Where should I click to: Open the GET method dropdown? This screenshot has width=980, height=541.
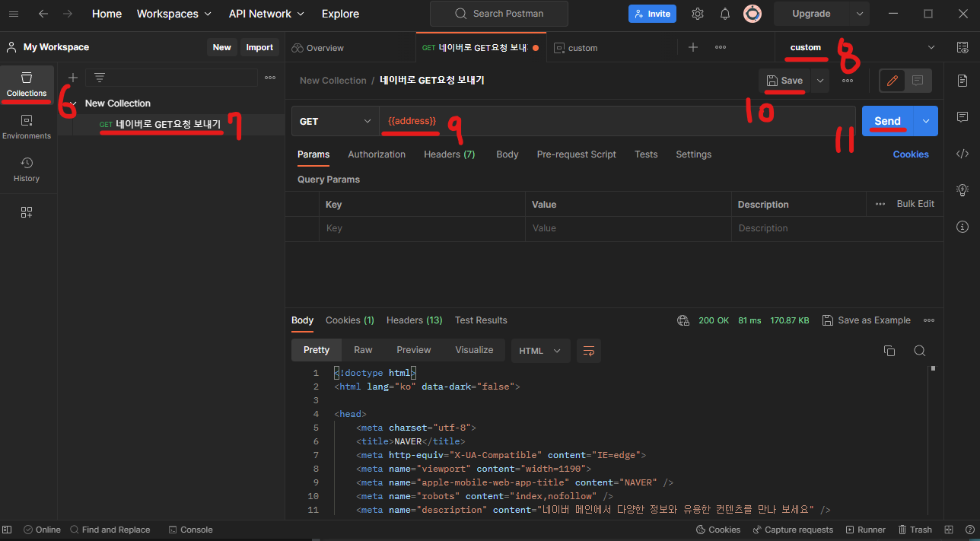tap(336, 121)
